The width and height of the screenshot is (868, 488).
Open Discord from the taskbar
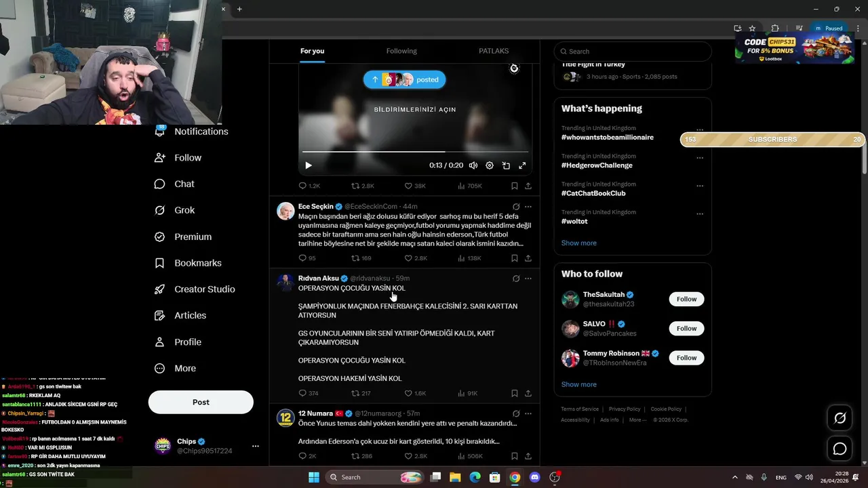pyautogui.click(x=534, y=477)
